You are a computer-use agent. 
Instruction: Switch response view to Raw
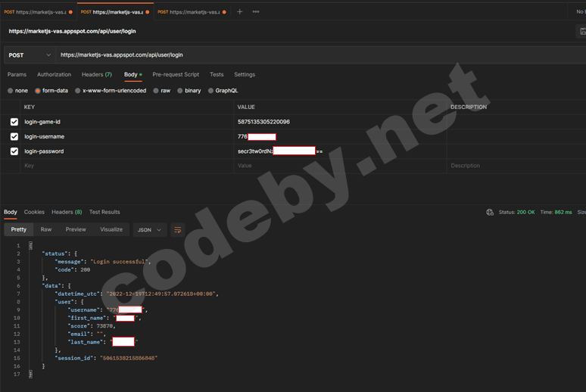click(46, 229)
